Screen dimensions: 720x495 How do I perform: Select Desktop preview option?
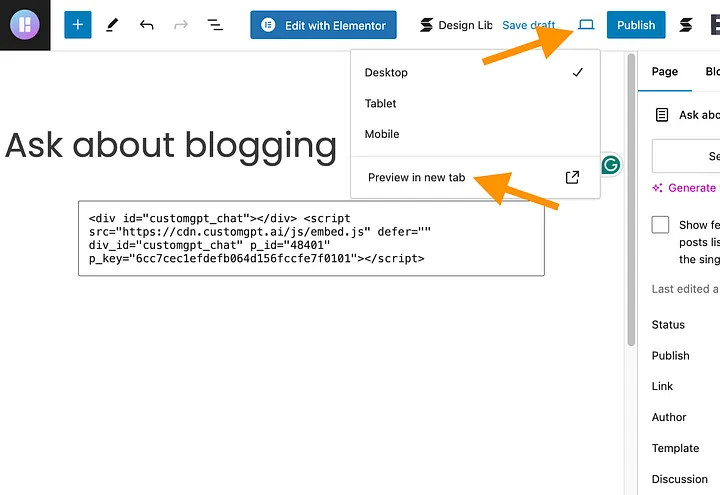[x=387, y=73]
